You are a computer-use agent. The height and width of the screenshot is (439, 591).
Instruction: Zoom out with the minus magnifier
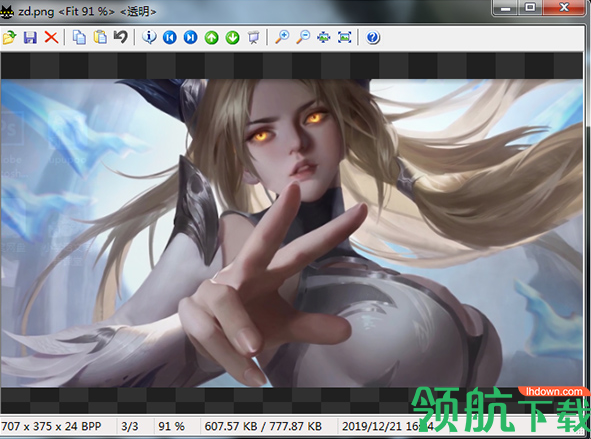coord(303,37)
